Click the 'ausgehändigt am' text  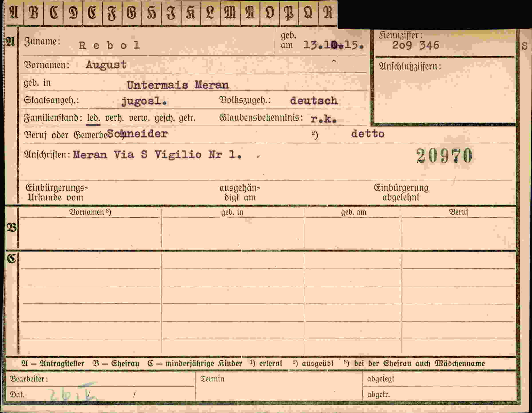coord(240,193)
